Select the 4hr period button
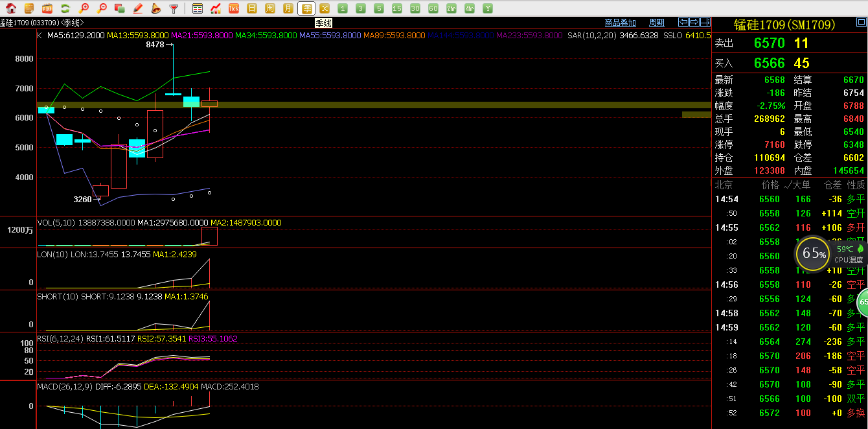The image size is (868, 429). pyautogui.click(x=470, y=8)
